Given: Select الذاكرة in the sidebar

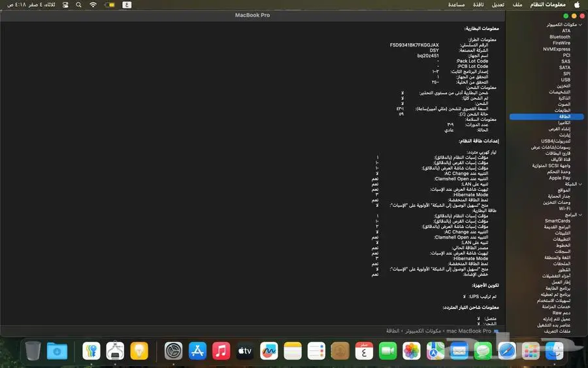Looking at the screenshot, I should pos(564,98).
